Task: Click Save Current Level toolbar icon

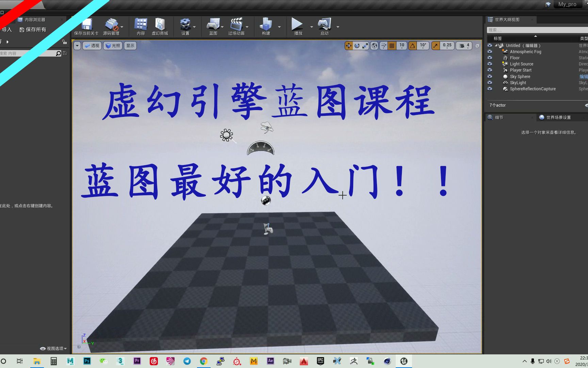Action: coord(86,27)
